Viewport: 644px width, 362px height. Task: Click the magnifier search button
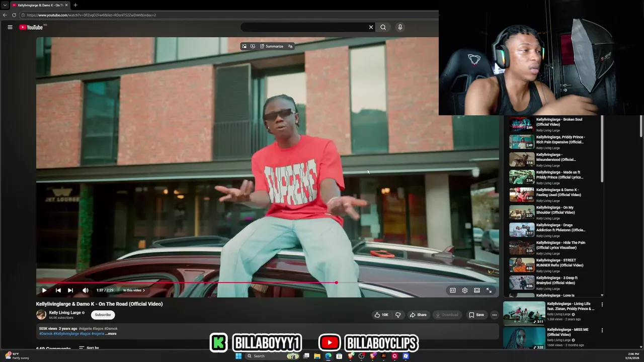383,27
